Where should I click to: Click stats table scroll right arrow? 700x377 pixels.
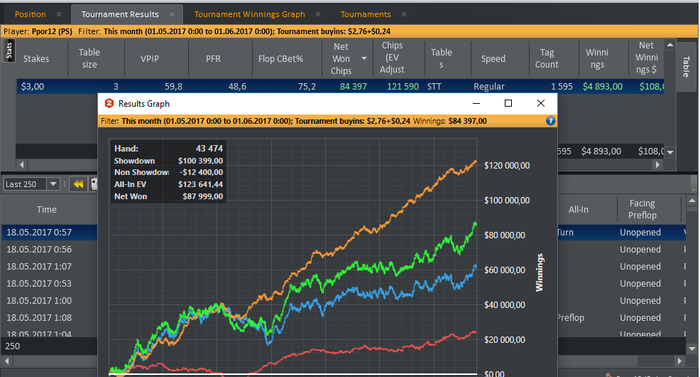point(657,165)
